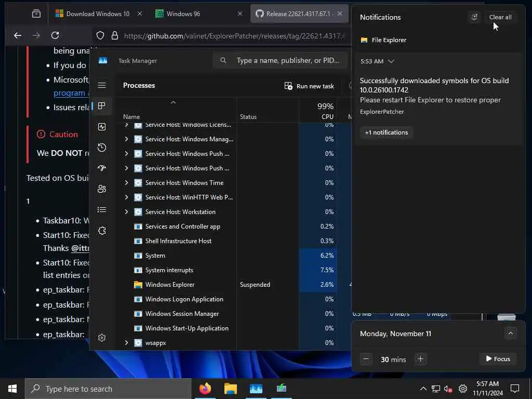
Task: Start Focus session button
Action: (x=498, y=359)
